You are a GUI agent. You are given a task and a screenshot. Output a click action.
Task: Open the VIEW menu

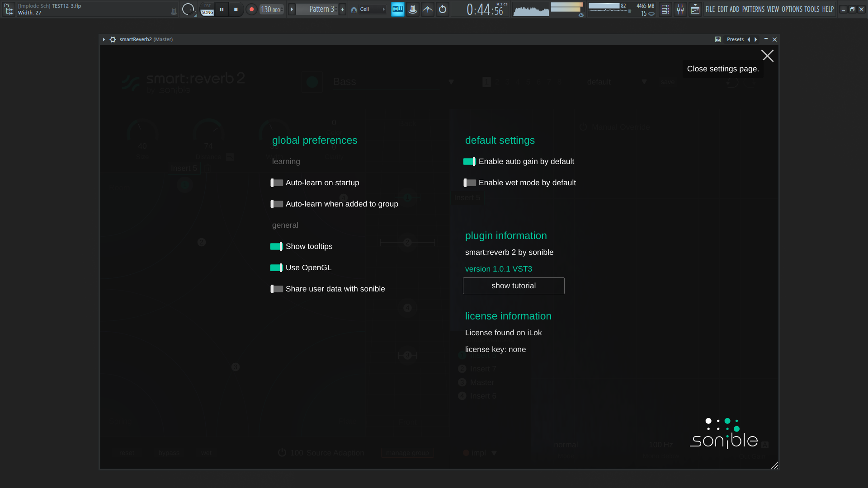[773, 9]
